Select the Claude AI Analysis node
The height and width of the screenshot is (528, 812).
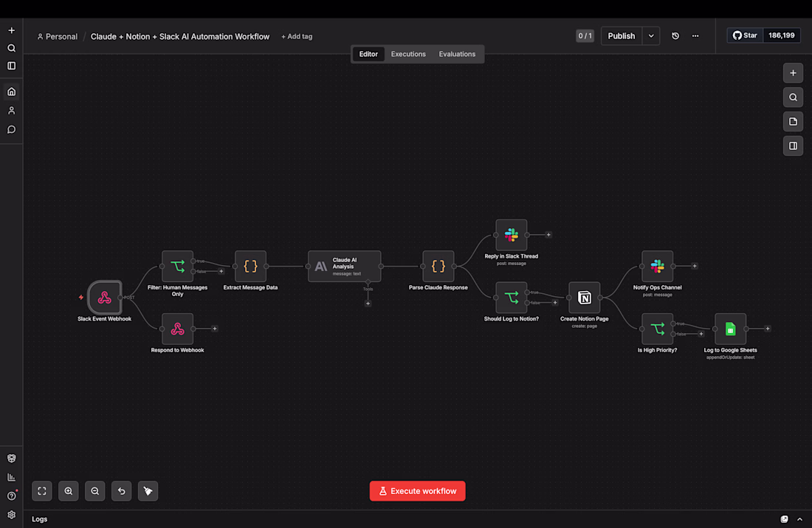(x=345, y=267)
